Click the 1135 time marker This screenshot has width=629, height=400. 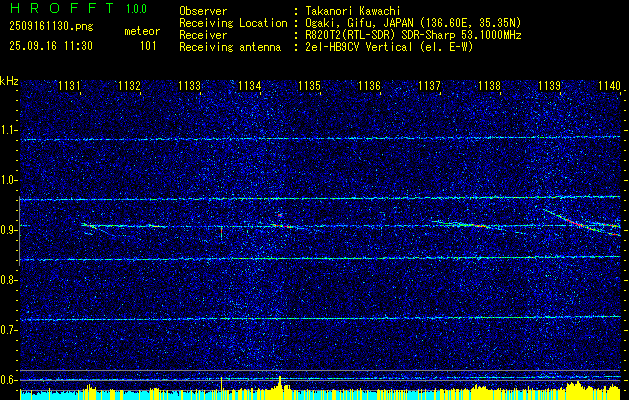[x=309, y=86]
